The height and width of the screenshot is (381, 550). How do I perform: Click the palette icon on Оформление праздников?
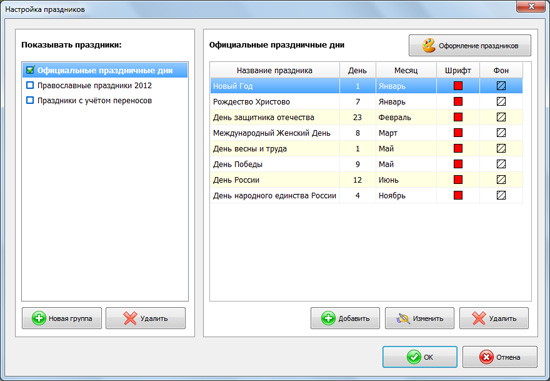point(428,45)
